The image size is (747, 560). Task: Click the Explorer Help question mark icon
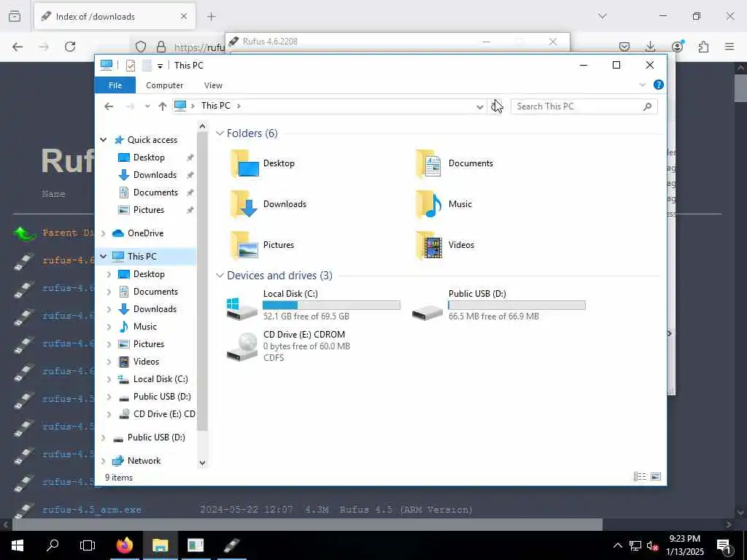659,85
